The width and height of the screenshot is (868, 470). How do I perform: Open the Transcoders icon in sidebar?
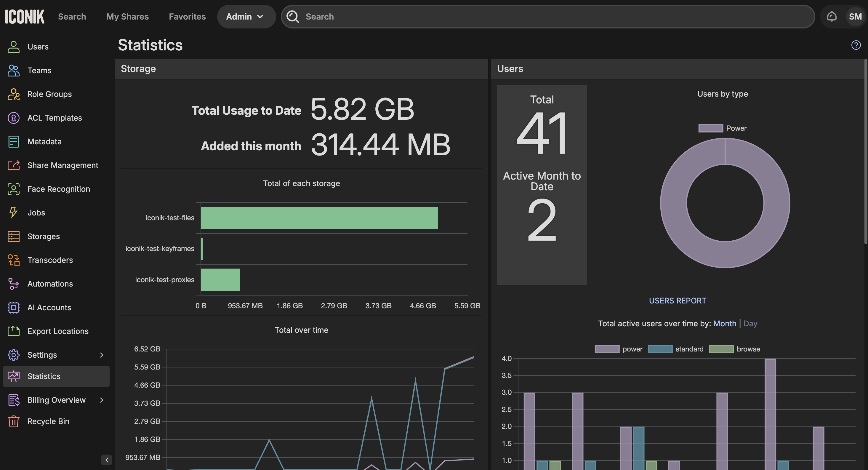click(13, 260)
